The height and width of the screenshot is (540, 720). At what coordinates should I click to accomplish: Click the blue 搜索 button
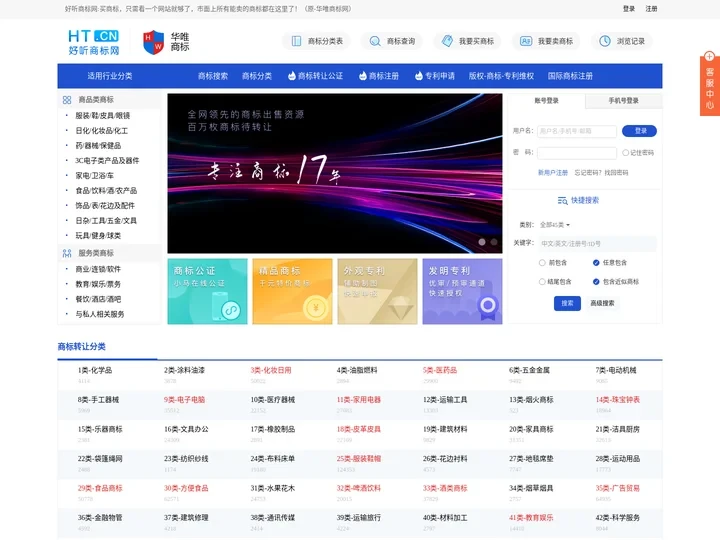click(x=567, y=303)
